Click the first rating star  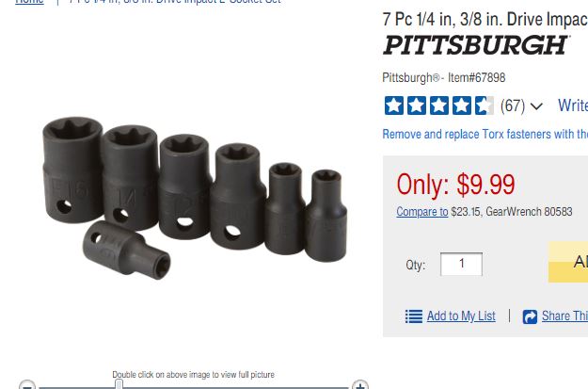[394, 105]
